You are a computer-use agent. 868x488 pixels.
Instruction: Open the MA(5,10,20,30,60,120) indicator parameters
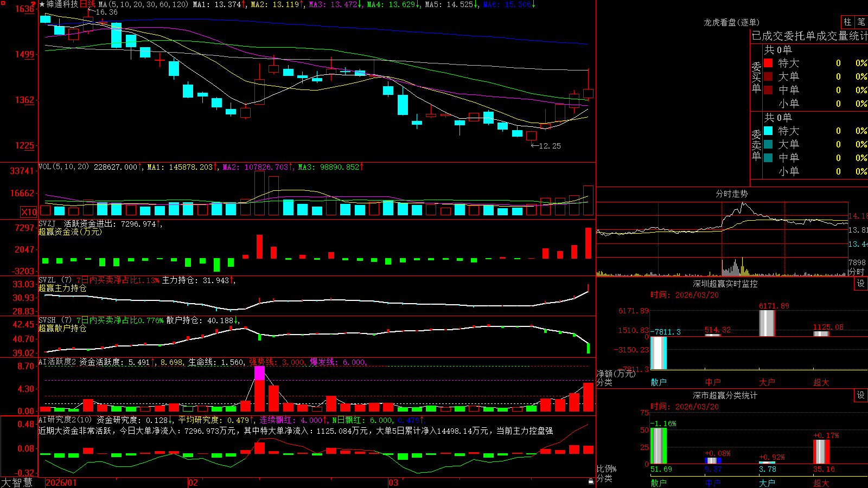143,4
